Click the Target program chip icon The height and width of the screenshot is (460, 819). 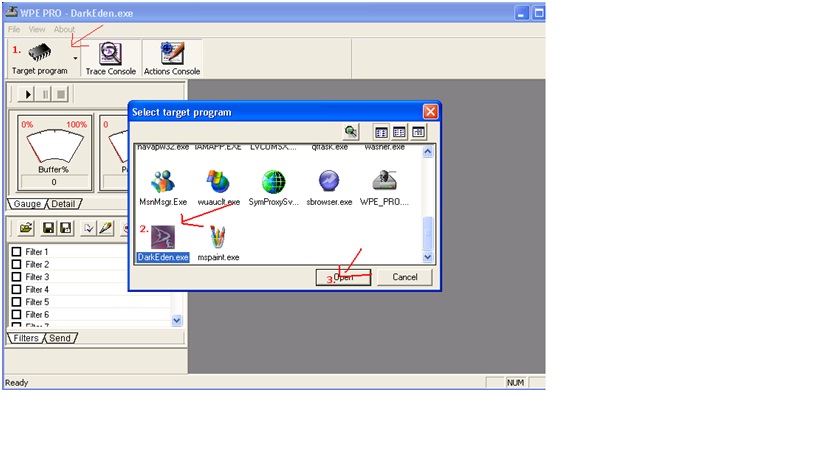(40, 52)
